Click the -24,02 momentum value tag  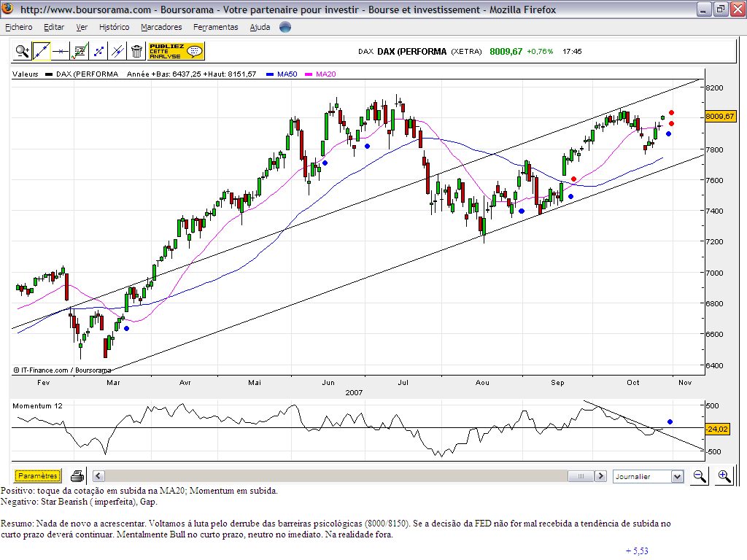[717, 429]
